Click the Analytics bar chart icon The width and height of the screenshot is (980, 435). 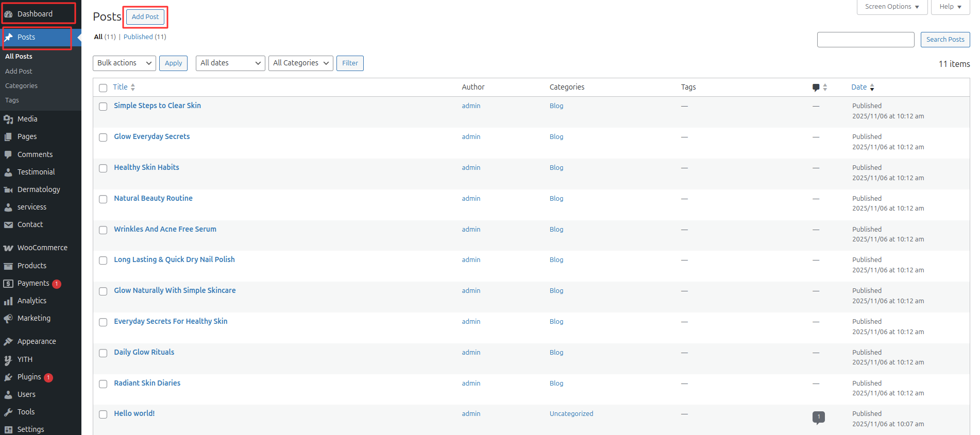point(8,301)
